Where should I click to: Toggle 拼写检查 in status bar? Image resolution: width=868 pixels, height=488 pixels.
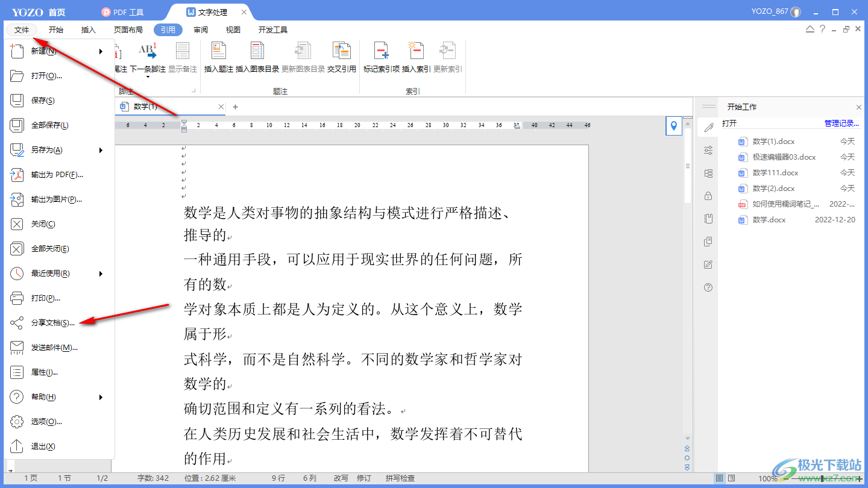point(400,478)
